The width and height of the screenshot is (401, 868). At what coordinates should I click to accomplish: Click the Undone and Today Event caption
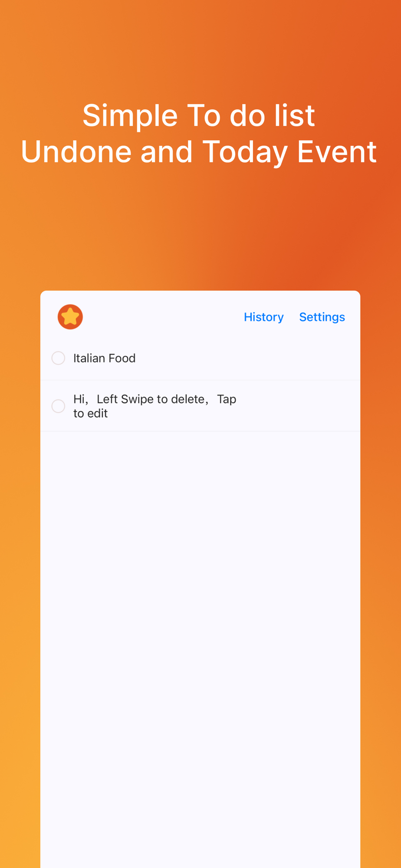click(x=199, y=152)
